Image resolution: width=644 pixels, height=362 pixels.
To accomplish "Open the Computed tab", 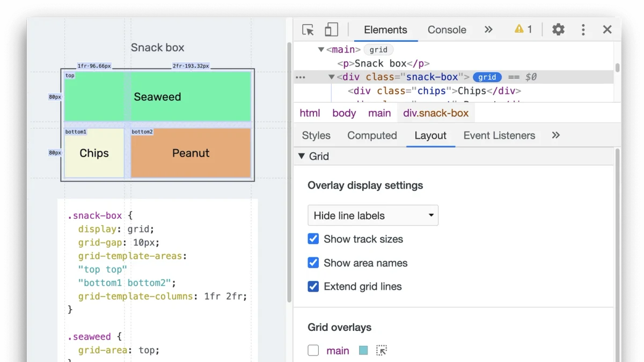I will (x=372, y=136).
